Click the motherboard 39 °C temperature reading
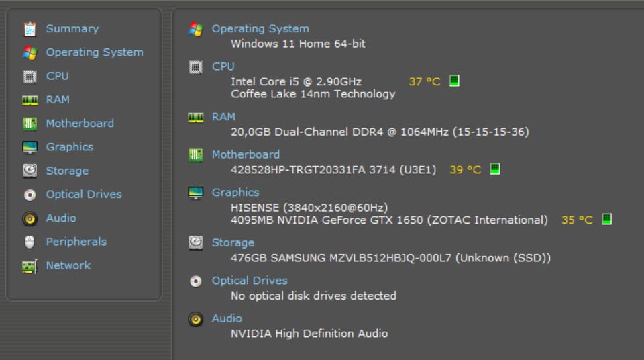The height and width of the screenshot is (360, 644). [465, 169]
